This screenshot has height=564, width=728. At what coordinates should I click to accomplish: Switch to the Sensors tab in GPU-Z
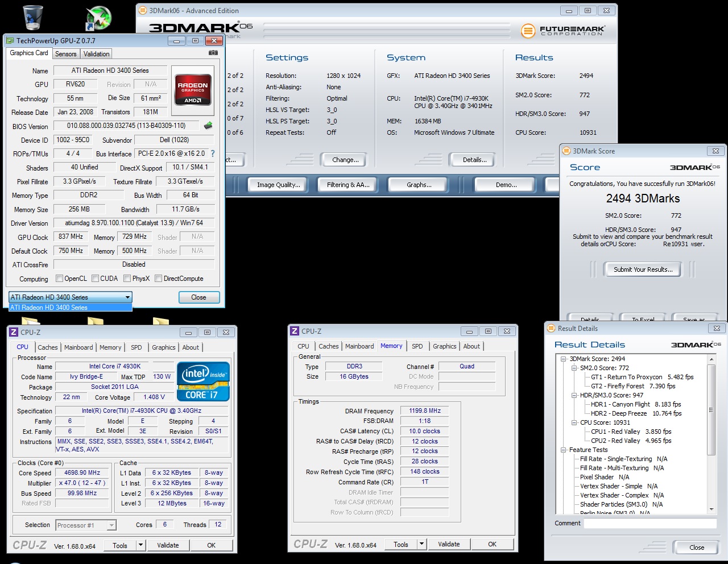(65, 54)
